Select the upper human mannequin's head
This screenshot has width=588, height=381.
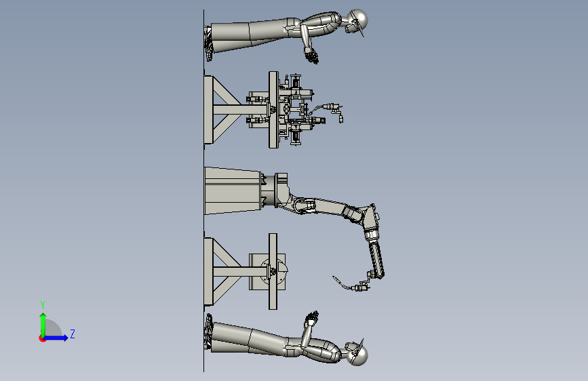(357, 20)
